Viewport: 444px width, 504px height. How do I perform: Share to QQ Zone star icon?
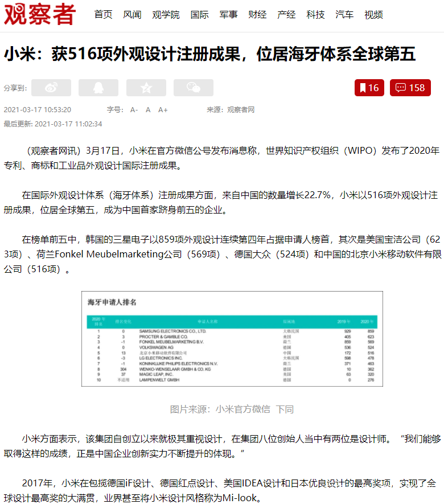[x=146, y=88]
